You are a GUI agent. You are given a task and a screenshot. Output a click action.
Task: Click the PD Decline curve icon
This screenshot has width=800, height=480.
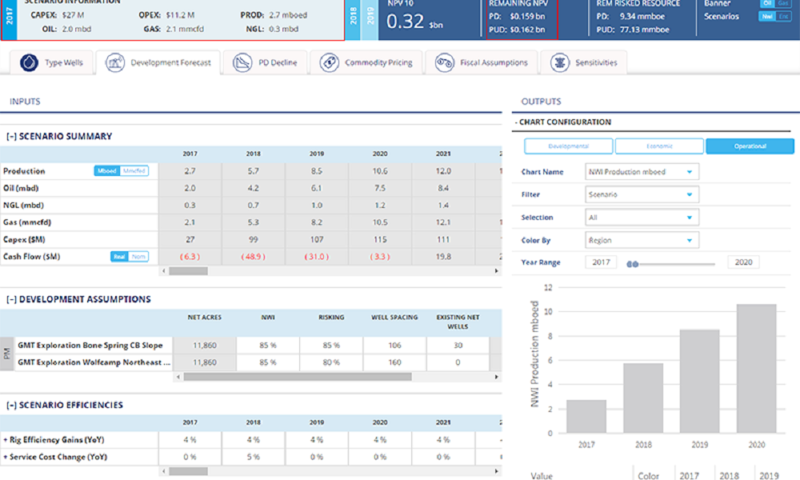pos(242,63)
